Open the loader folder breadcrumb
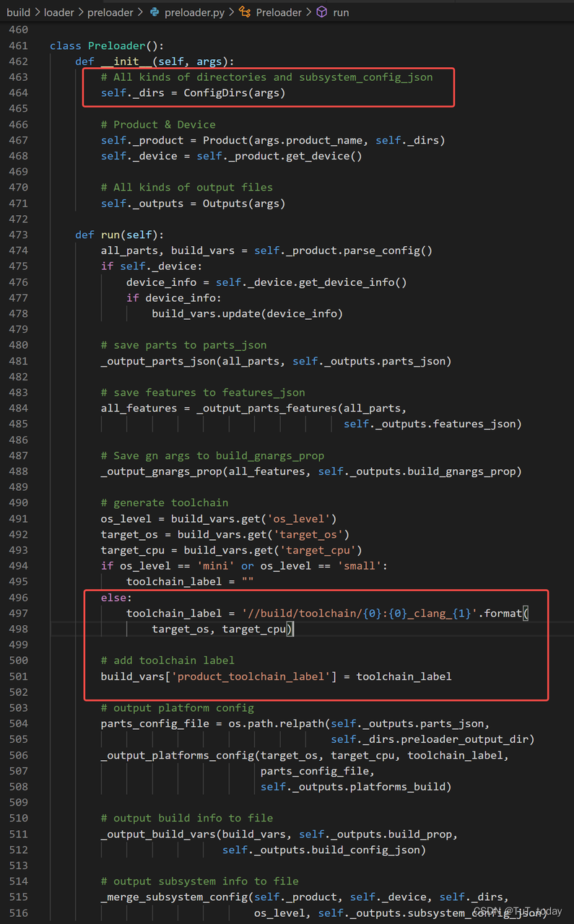This screenshot has height=924, width=574. click(x=59, y=12)
